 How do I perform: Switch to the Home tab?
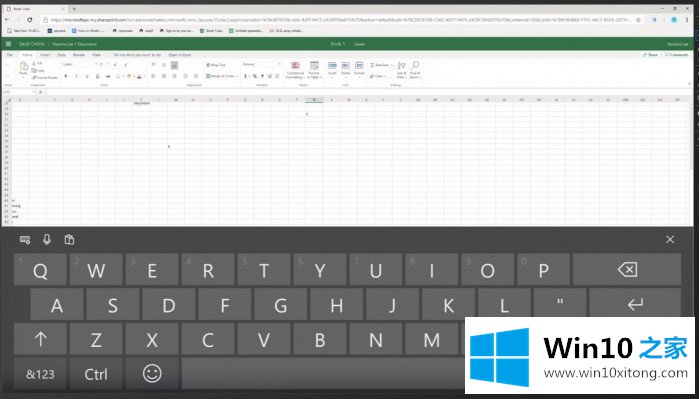[27, 55]
